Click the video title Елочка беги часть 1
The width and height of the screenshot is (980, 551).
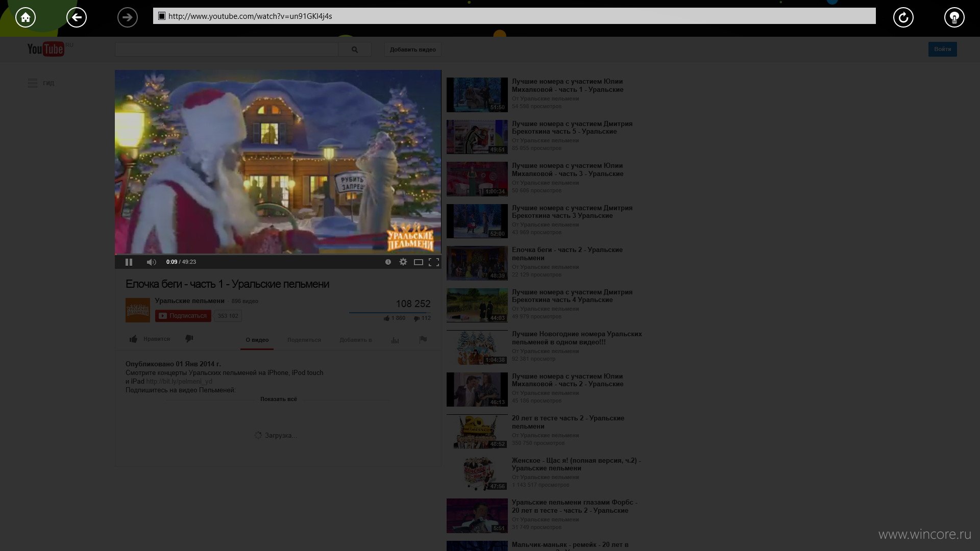tap(227, 284)
